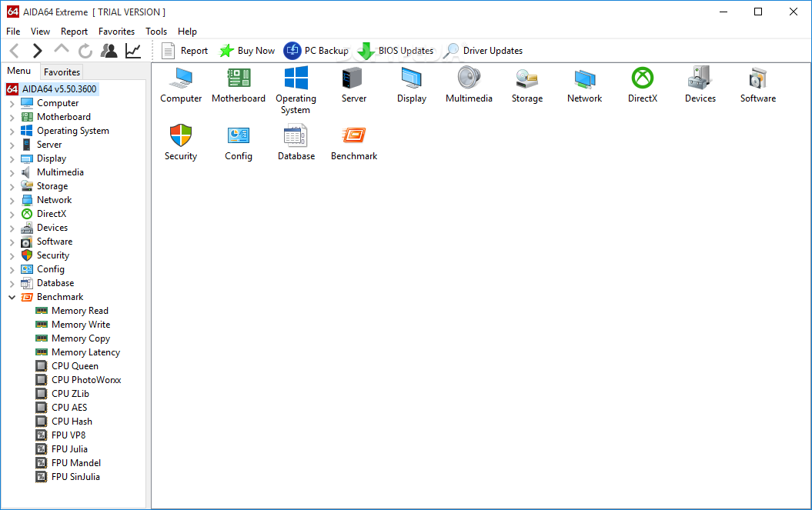Launch PC Backup from the toolbar
This screenshot has width=812, height=510.
click(x=316, y=51)
